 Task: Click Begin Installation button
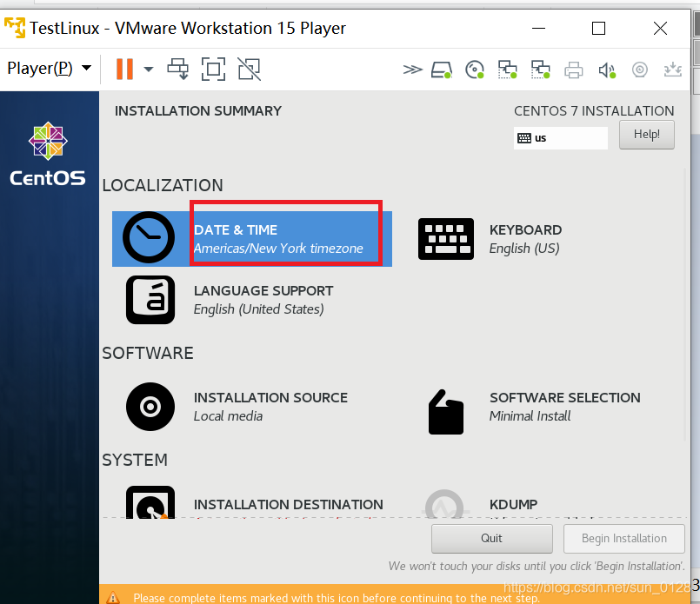[624, 539]
